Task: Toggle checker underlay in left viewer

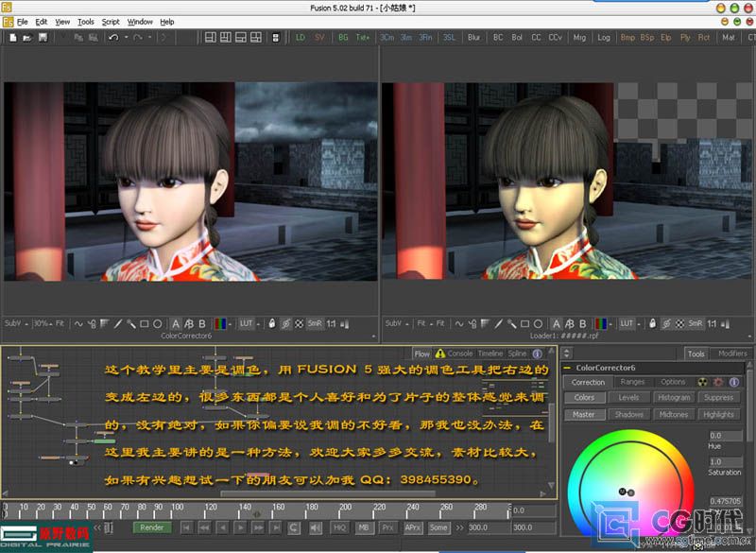Action: pos(299,324)
